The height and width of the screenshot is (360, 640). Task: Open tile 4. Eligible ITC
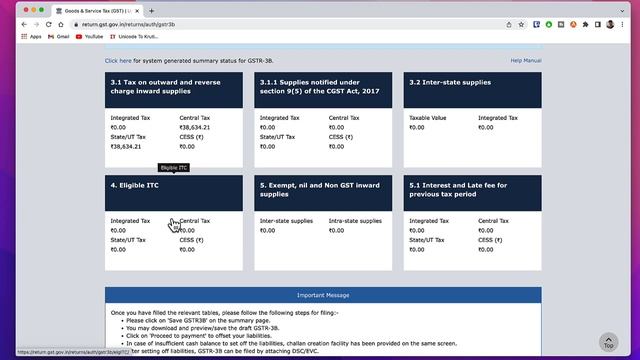click(x=174, y=223)
